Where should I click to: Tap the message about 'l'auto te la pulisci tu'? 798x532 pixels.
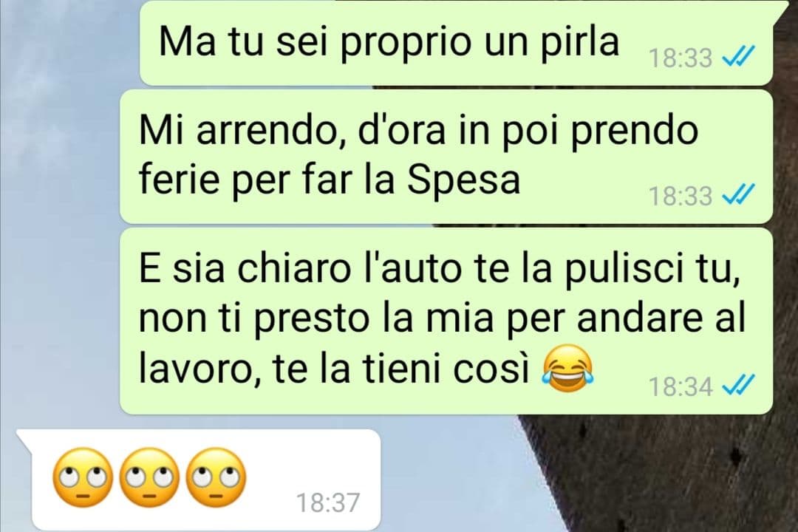446,321
